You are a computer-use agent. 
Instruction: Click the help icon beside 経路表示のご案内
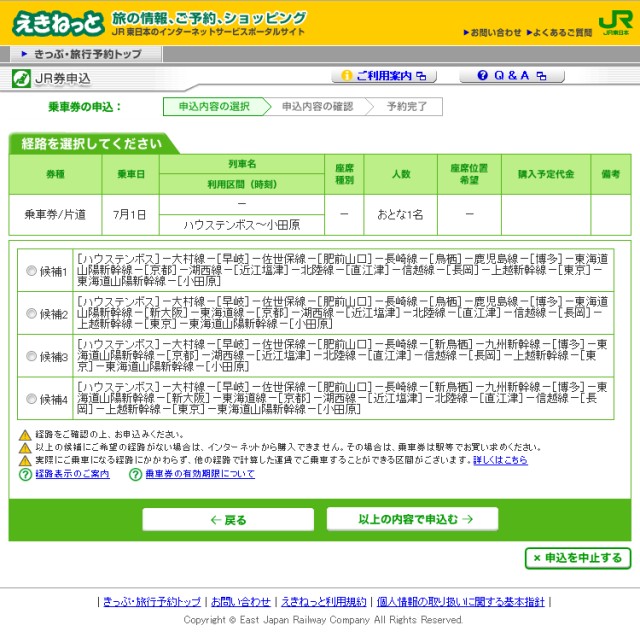point(25,475)
